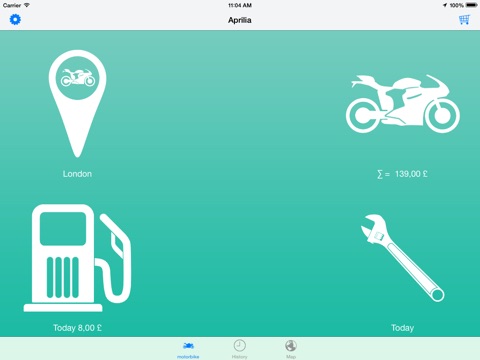Switch to the History tab
Viewport: 480px width, 360px height.
(239, 349)
